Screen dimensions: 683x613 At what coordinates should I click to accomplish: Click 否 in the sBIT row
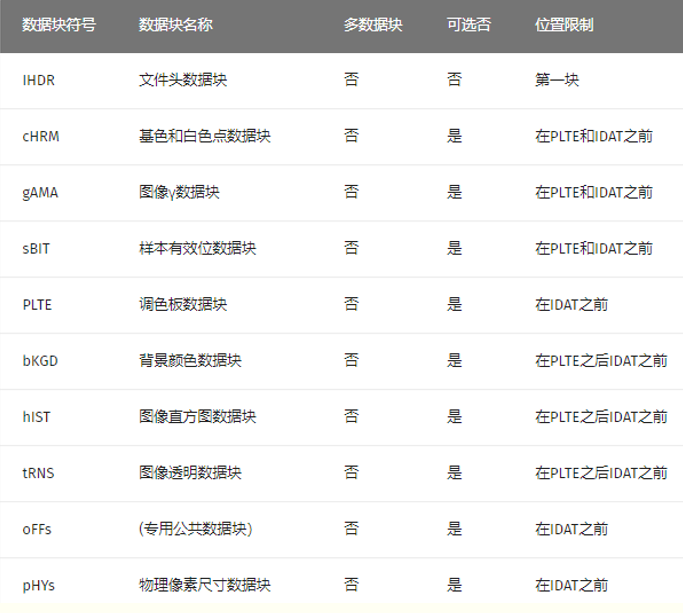click(351, 248)
